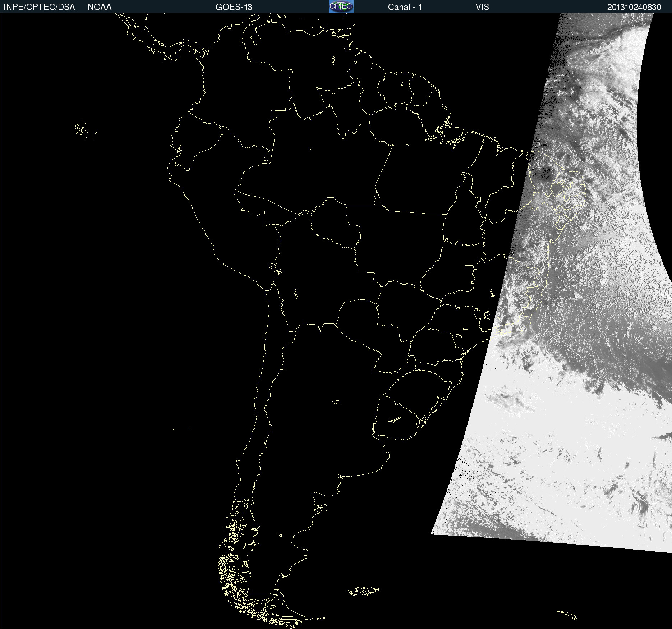The height and width of the screenshot is (629, 672).
Task: Click the Mar Chiquita lake outline in Argentina
Action: [336, 402]
